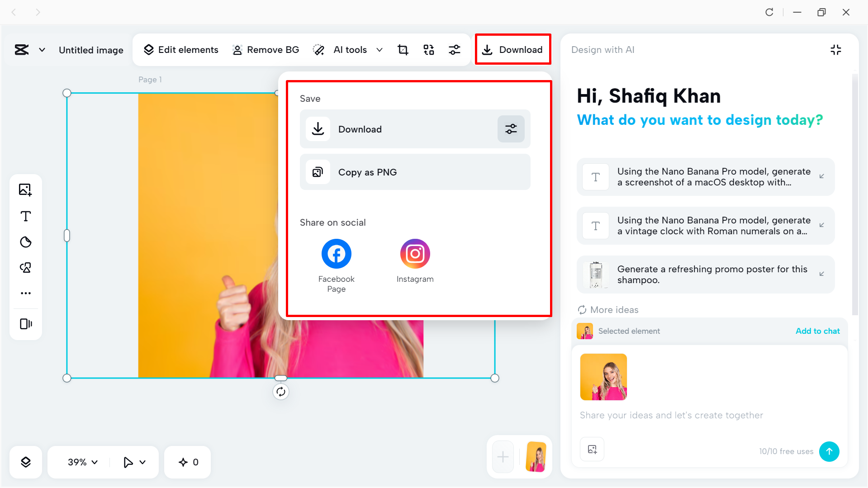Select the pointer cursor tool
The width and height of the screenshot is (868, 488).
pos(128,462)
